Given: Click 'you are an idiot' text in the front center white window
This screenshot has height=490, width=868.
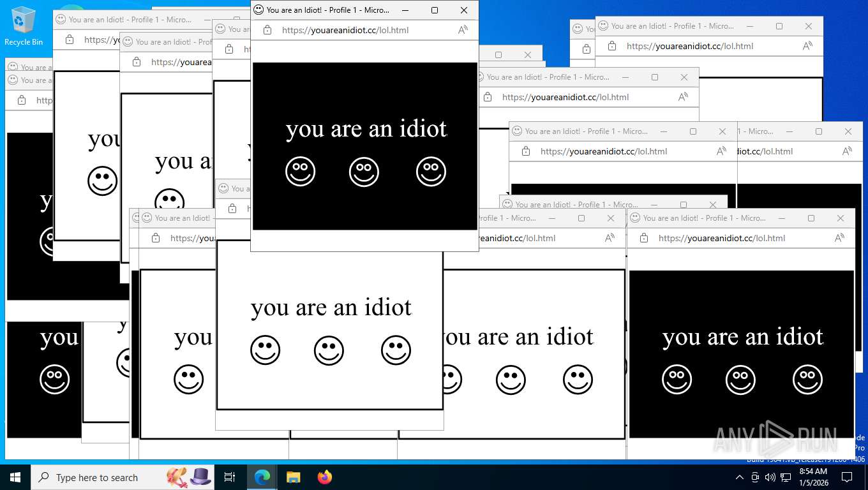Looking at the screenshot, I should click(x=331, y=308).
